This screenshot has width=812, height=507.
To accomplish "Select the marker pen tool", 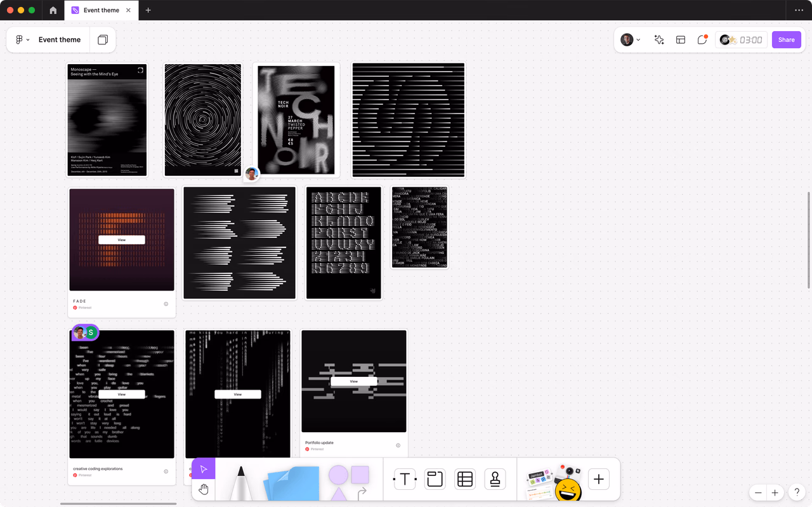I will pos(240,484).
